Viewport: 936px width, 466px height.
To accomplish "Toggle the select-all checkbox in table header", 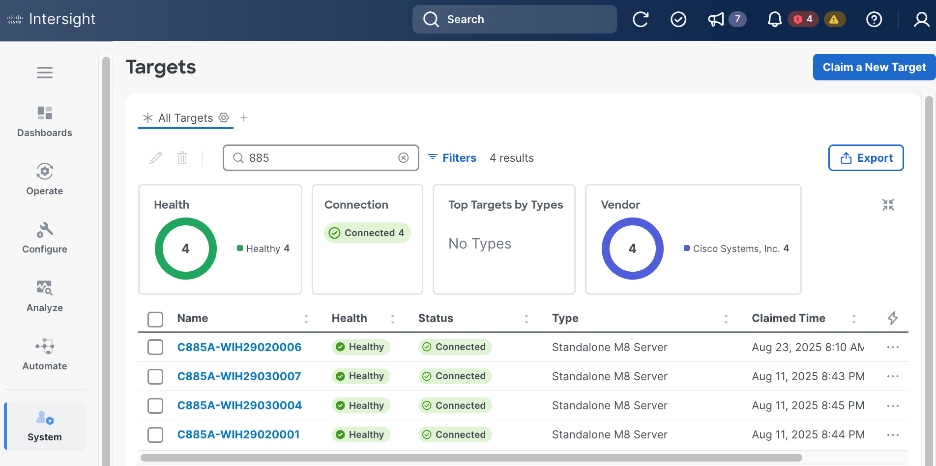I will [155, 319].
